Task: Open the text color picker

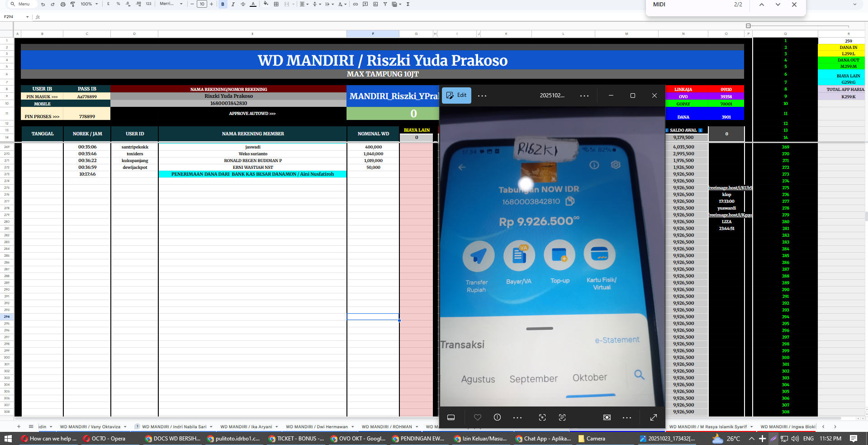Action: 253,4
